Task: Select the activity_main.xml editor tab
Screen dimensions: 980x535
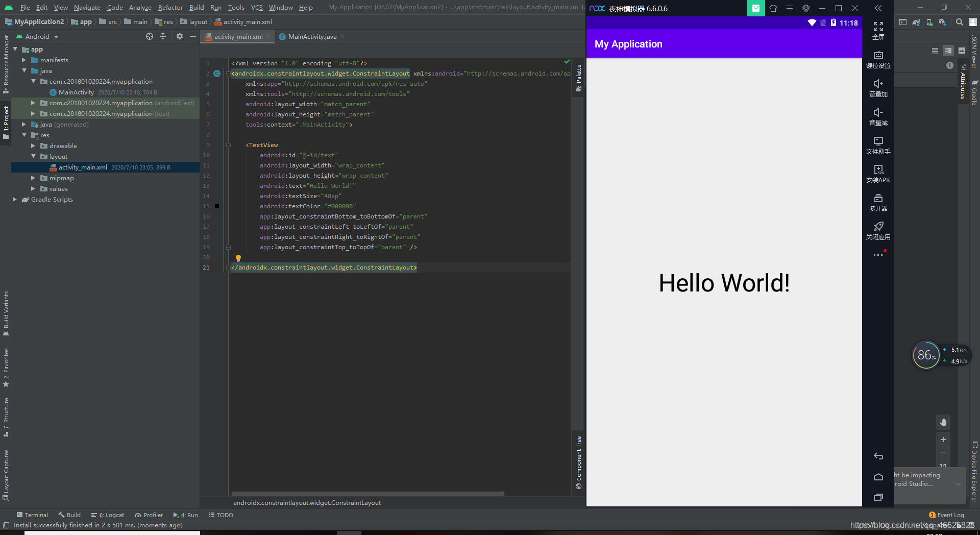Action: tap(238, 37)
